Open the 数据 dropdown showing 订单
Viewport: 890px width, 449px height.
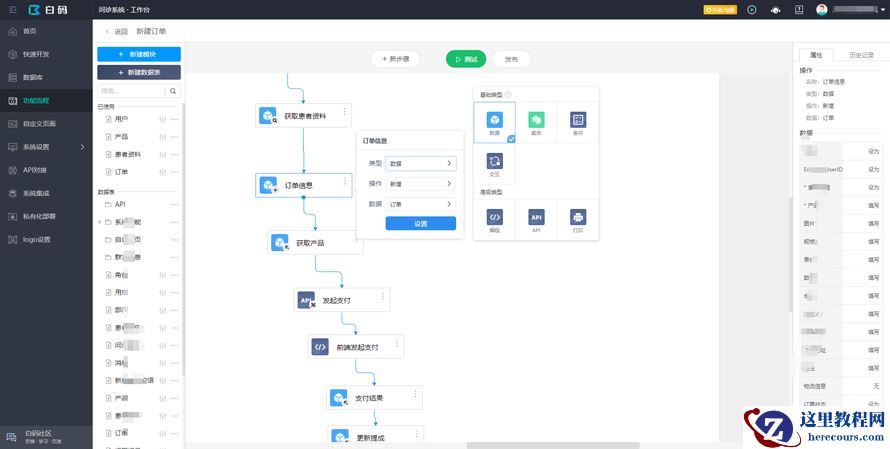pos(421,204)
